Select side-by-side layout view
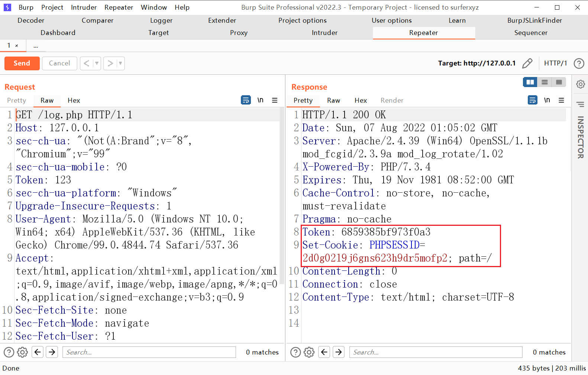588x375 pixels. [x=530, y=82]
